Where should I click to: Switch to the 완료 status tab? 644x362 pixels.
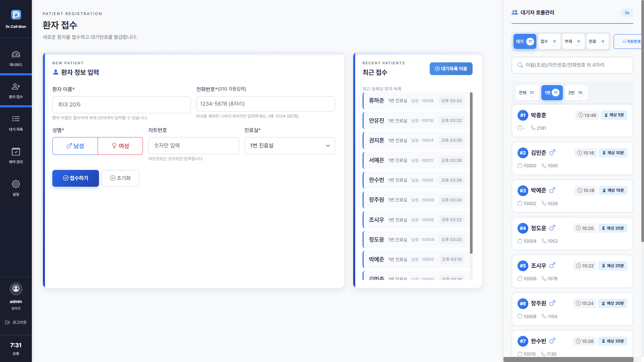pos(597,42)
